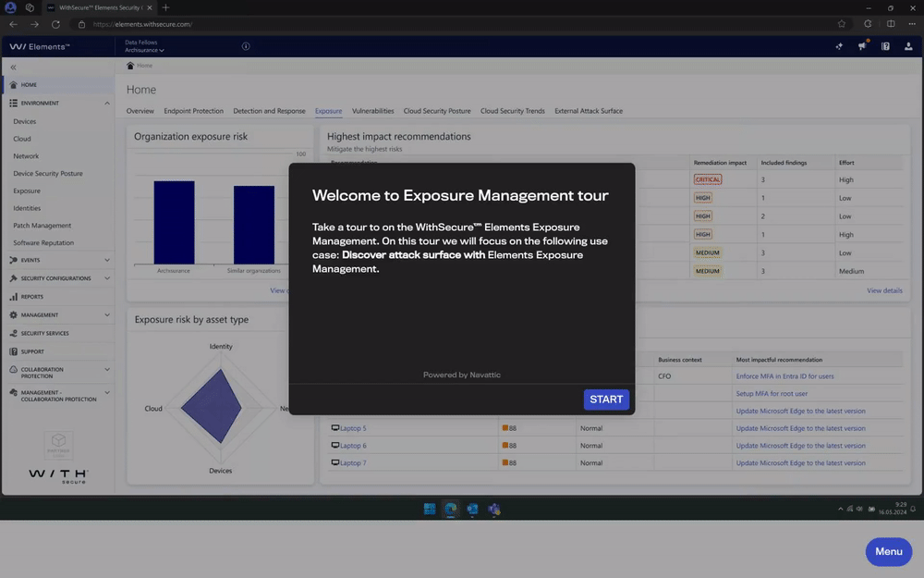Open Cloud in the sidebar
924x578 pixels.
coord(22,139)
